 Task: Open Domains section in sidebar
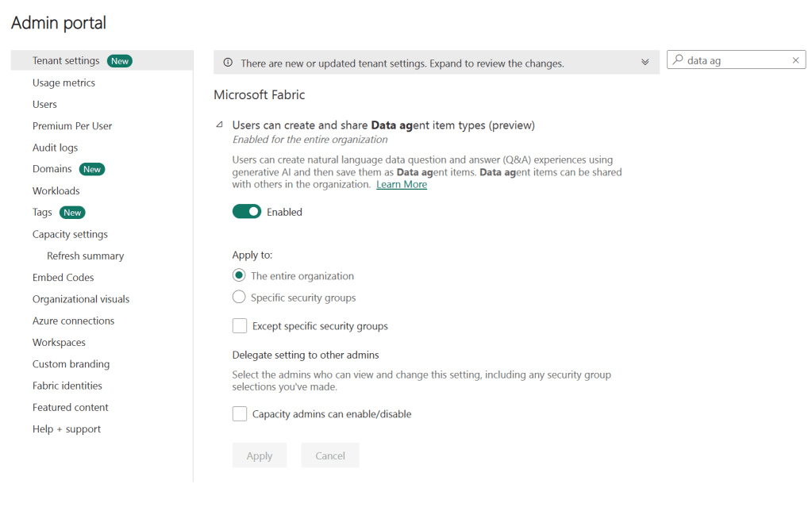click(52, 169)
